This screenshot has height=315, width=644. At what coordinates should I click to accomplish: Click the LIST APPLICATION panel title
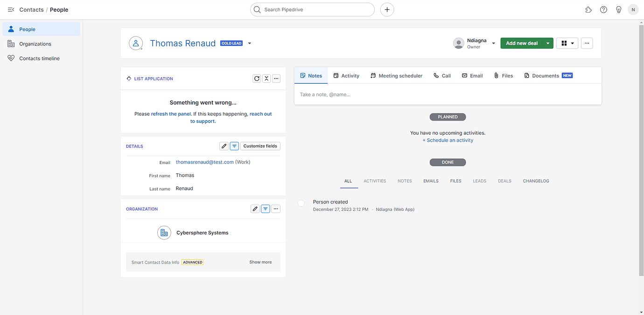pyautogui.click(x=154, y=79)
